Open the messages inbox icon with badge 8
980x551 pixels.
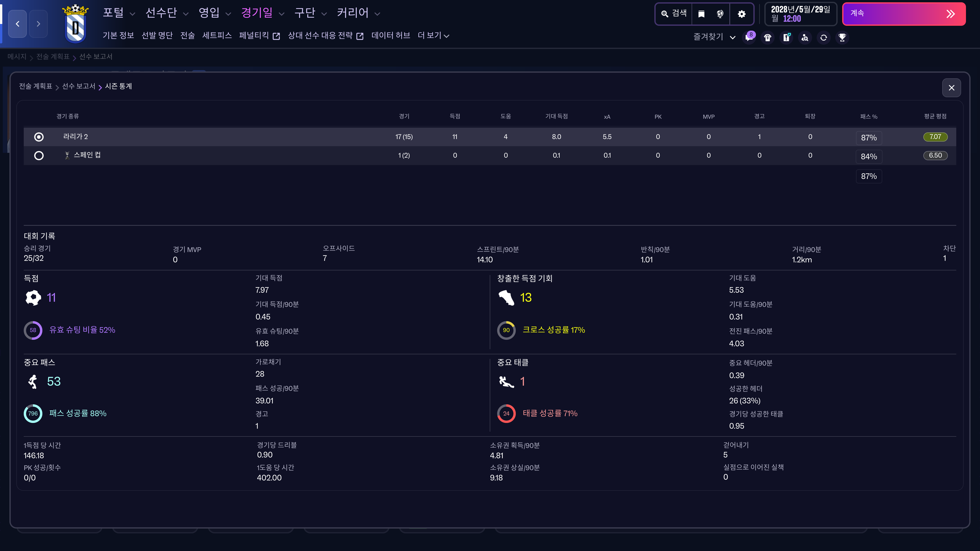click(x=749, y=37)
